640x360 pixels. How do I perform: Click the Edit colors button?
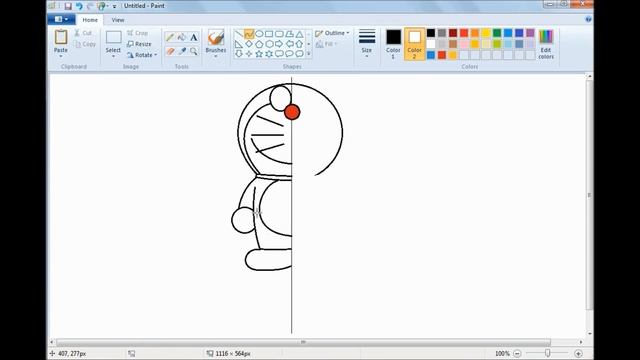(x=546, y=44)
